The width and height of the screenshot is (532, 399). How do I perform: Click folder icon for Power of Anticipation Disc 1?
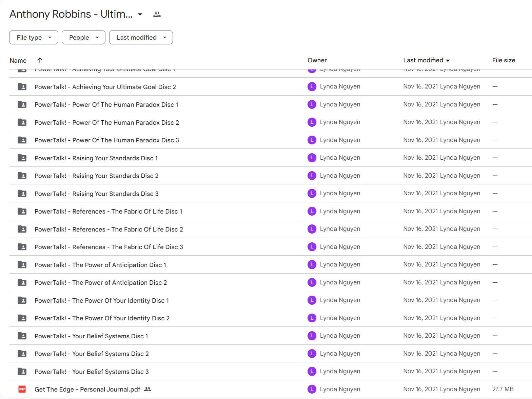22,265
